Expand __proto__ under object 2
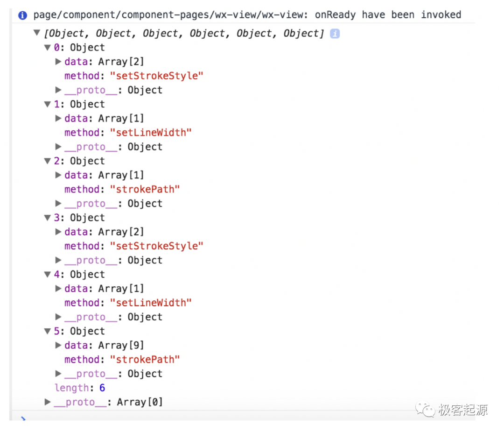 point(58,203)
